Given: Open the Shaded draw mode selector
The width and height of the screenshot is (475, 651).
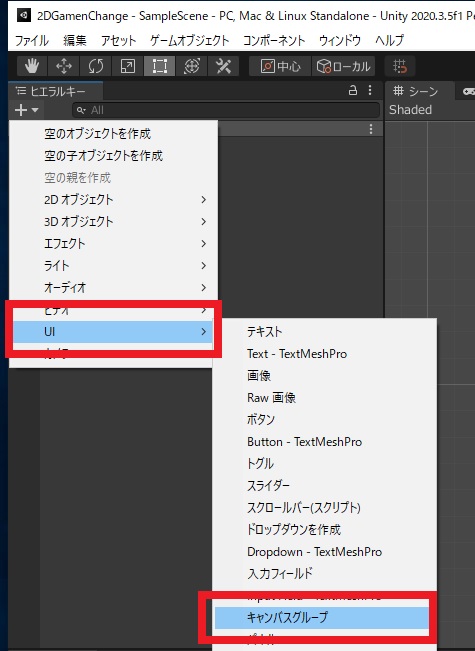Looking at the screenshot, I should [x=410, y=110].
